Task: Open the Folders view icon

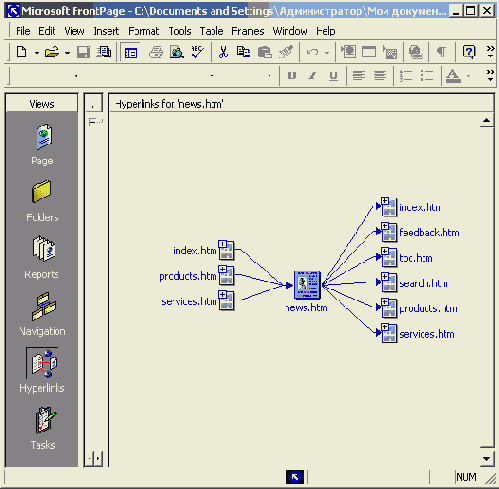Action: 42,191
